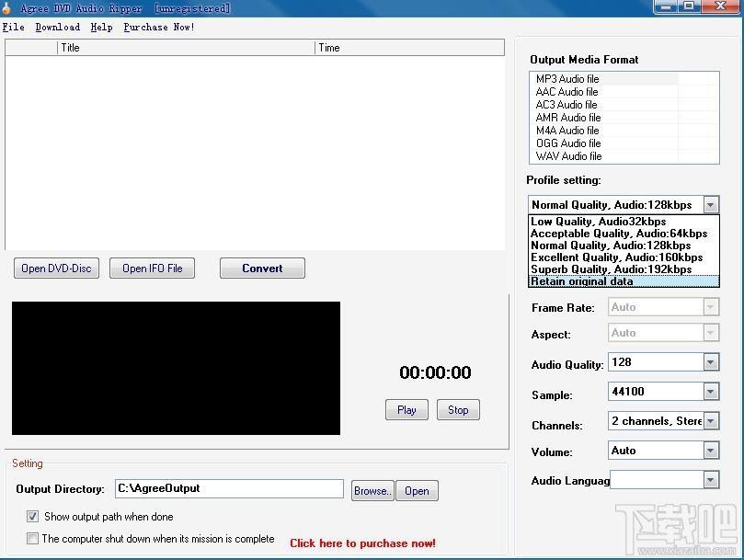Image resolution: width=744 pixels, height=560 pixels.
Task: Click the Time column header
Action: 409,48
